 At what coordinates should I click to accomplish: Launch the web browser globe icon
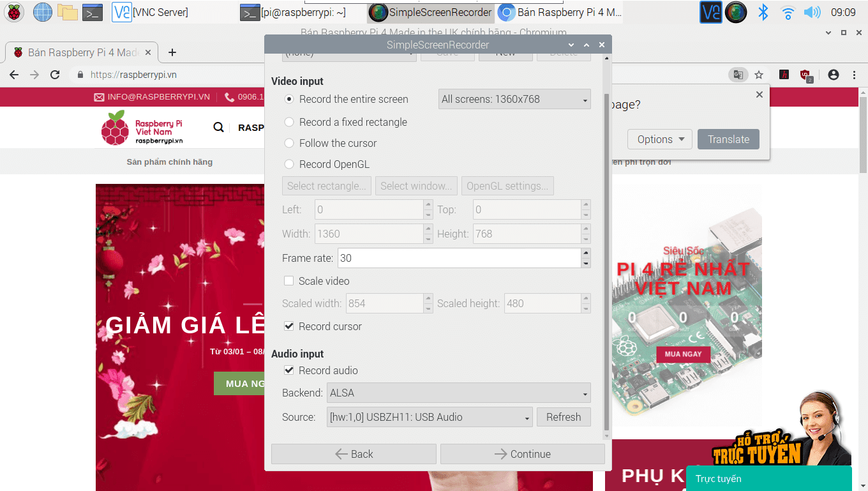[43, 12]
